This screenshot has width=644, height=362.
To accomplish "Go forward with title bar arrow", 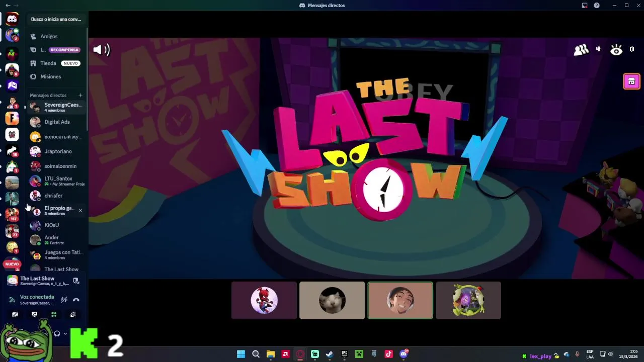I will (17, 6).
